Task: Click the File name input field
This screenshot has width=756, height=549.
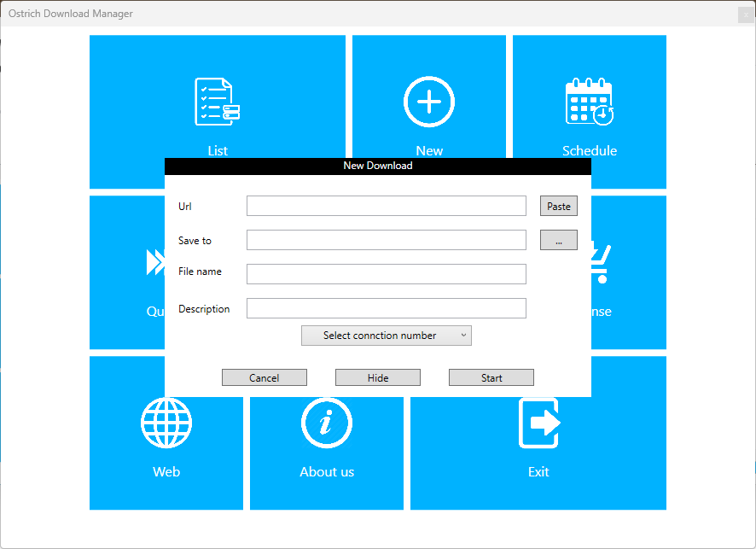Action: click(386, 274)
